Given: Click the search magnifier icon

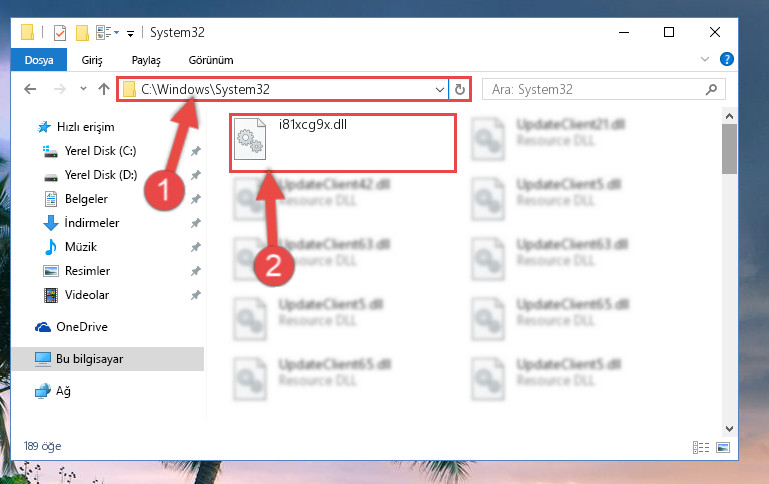Looking at the screenshot, I should [x=711, y=89].
